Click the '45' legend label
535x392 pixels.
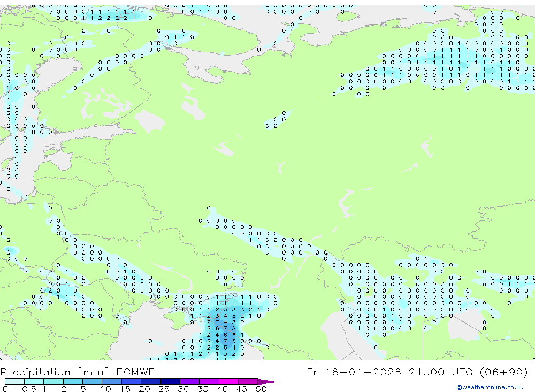click(x=242, y=389)
